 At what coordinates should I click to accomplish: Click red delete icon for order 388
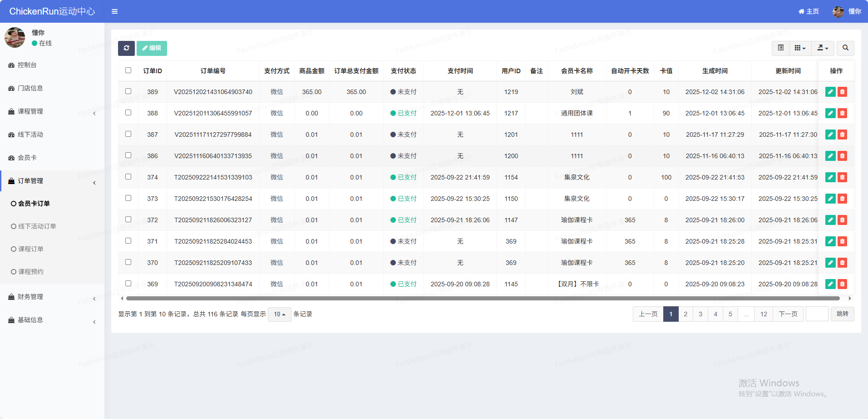click(842, 113)
